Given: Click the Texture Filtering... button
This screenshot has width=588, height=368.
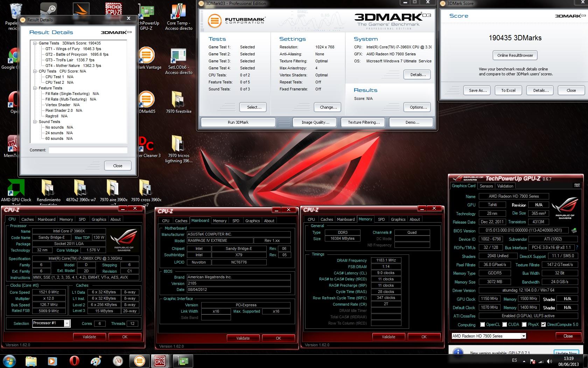Looking at the screenshot, I should 364,122.
